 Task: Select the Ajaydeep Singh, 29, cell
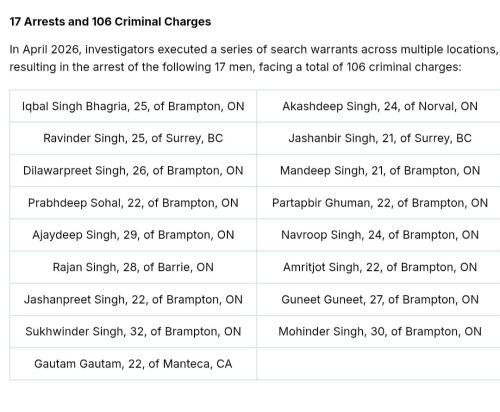(133, 235)
